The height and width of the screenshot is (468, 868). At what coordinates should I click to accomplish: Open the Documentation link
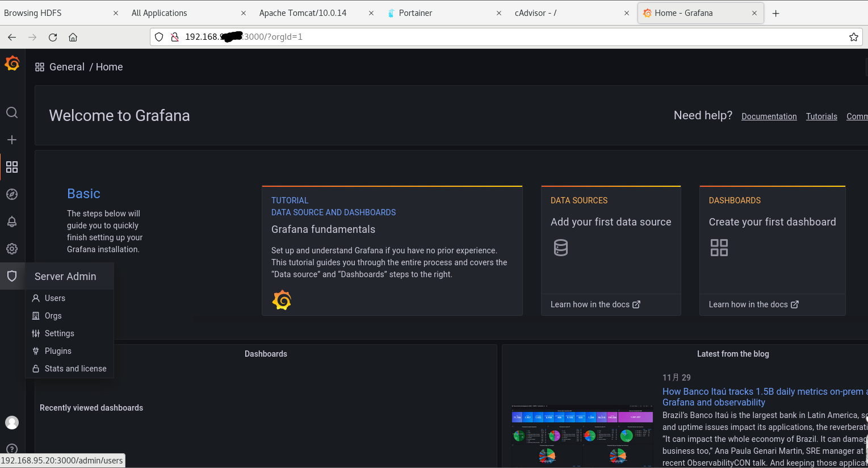769,116
